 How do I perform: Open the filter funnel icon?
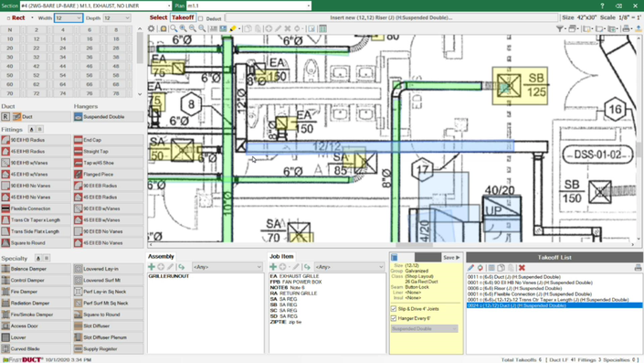click(x=559, y=28)
